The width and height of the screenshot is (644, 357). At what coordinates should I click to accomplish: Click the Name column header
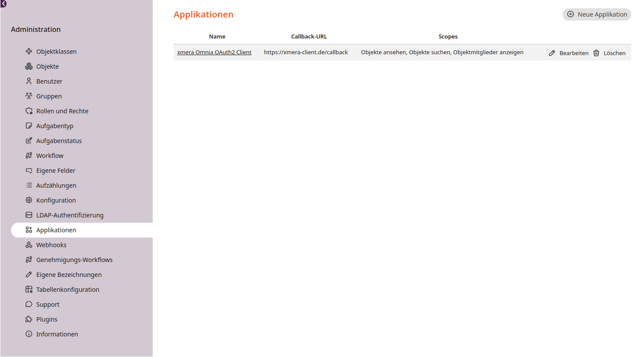tap(217, 37)
